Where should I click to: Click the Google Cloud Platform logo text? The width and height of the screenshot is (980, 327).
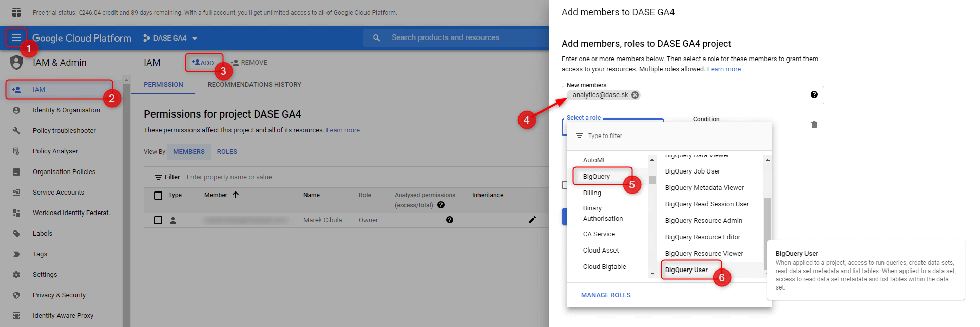[x=82, y=38]
